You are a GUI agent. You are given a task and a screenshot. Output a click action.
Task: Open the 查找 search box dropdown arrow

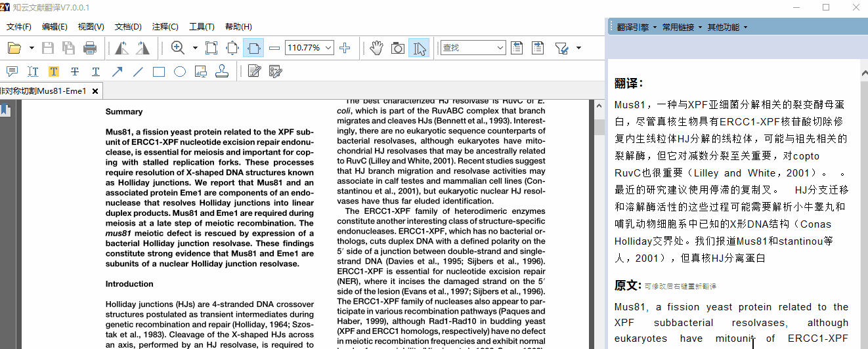click(x=500, y=48)
